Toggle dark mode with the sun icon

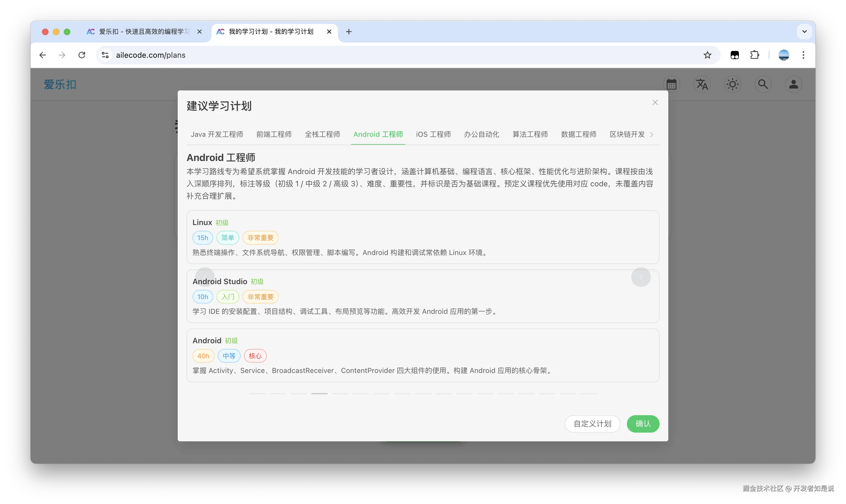(x=732, y=84)
